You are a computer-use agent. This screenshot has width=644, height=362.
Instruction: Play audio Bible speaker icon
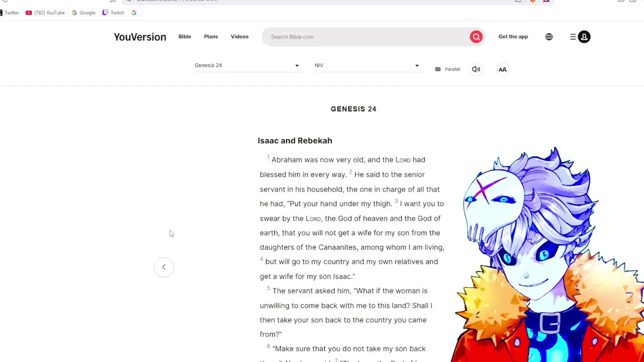point(476,69)
